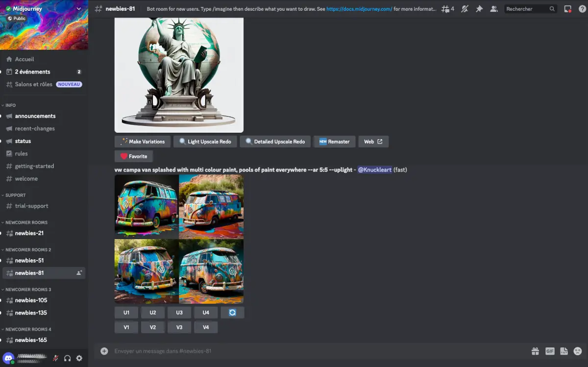Collapse the NEWCOMER ROOMS 3 category
The width and height of the screenshot is (588, 367).
(x=28, y=290)
